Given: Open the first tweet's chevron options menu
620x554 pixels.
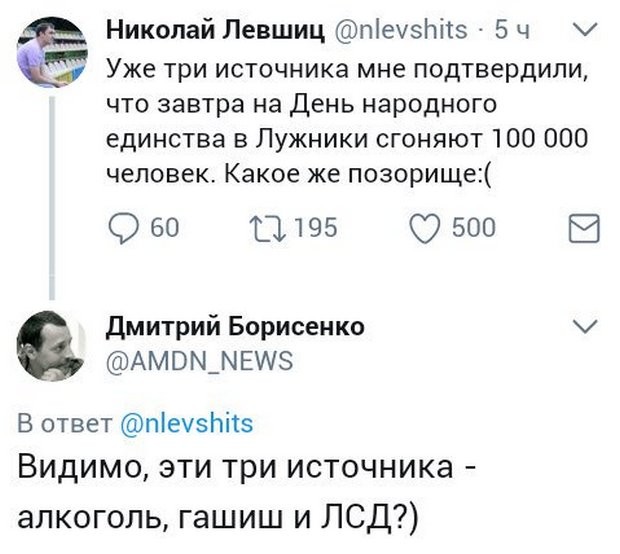Looking at the screenshot, I should click(x=587, y=31).
